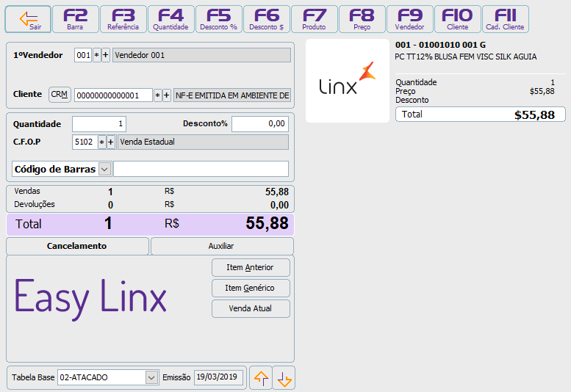Click the Linx product image thumbnail
This screenshot has height=392, width=571.
point(348,81)
